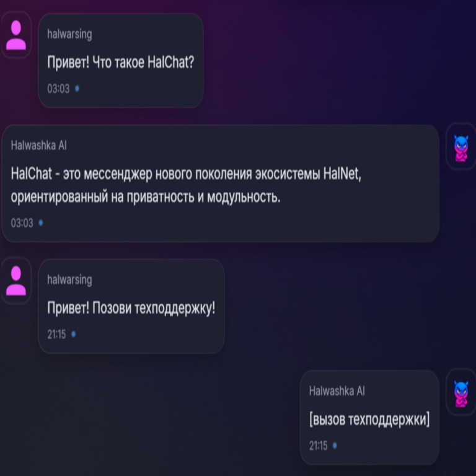Click the 21:15 timestamp under 'Позови техподдержку!'
This screenshot has width=476, height=476.
coord(56,335)
